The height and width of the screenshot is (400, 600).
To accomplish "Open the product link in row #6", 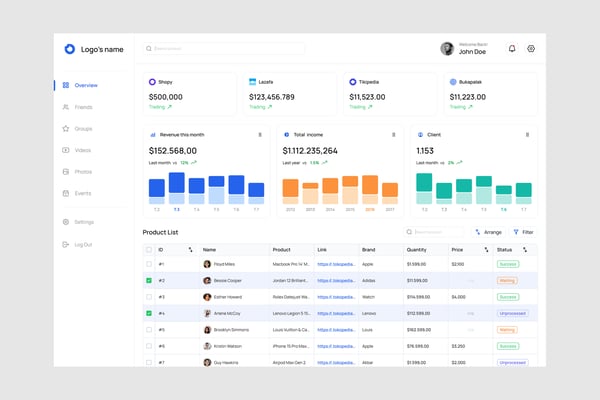I will point(336,346).
